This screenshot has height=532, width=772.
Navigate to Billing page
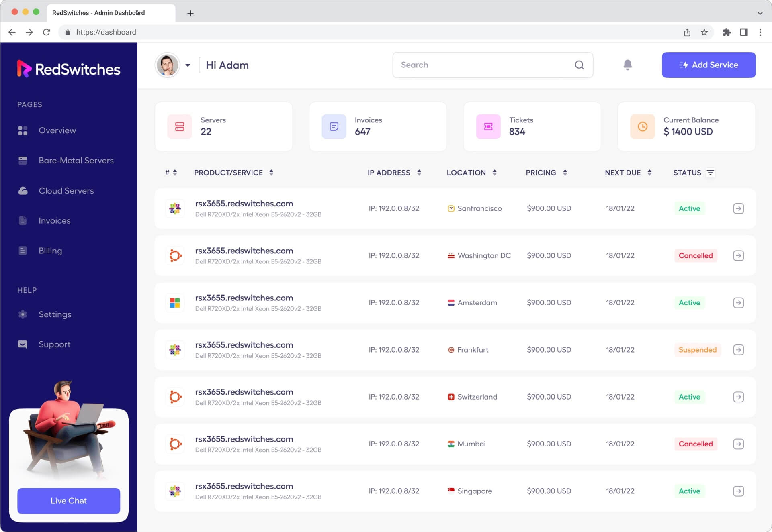[x=40, y=251]
